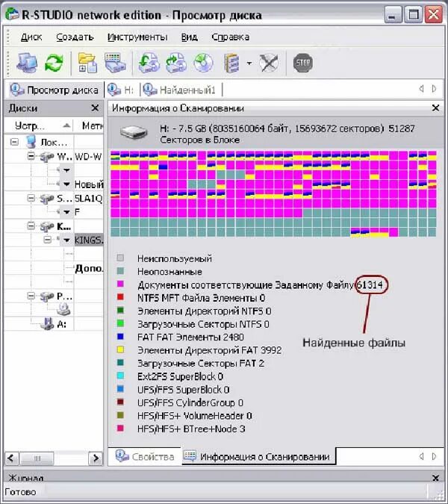Switch to the Просмотр диска tab
The image size is (448, 504).
54,90
